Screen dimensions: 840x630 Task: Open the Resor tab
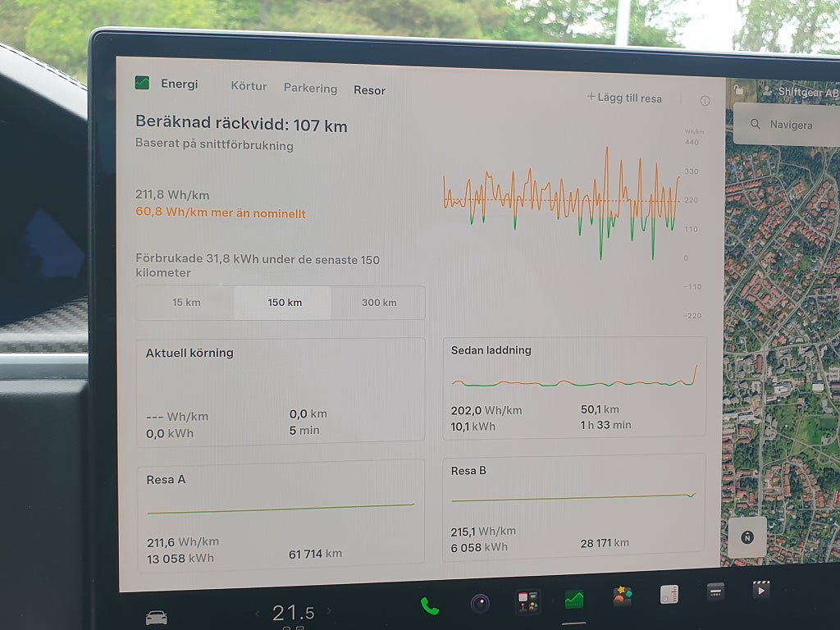[x=370, y=90]
